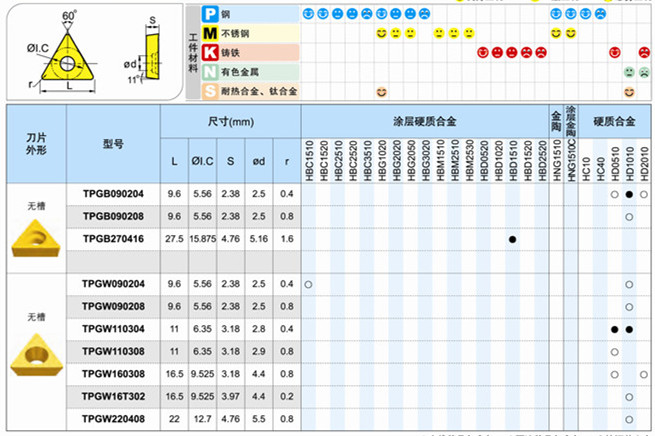Click the 尺寸(mm) header cell
This screenshot has height=436, width=655.
coord(231,121)
